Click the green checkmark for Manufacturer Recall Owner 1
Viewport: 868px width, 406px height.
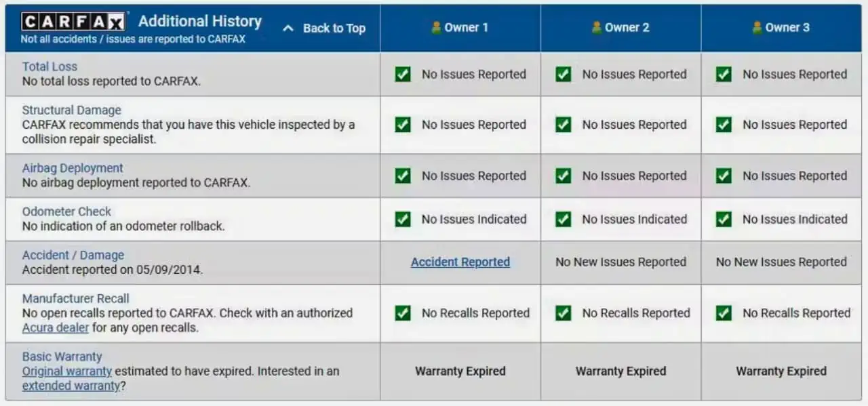403,313
